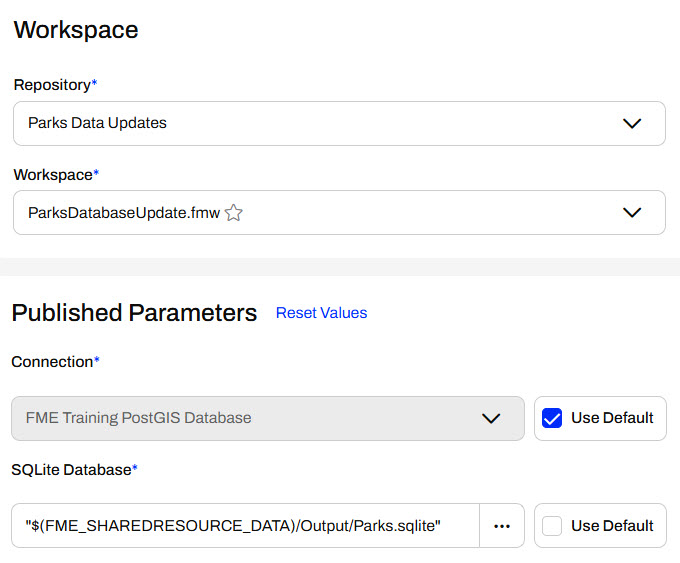
Task: Click the Use Default text beside SQLite Database
Action: pyautogui.click(x=612, y=526)
